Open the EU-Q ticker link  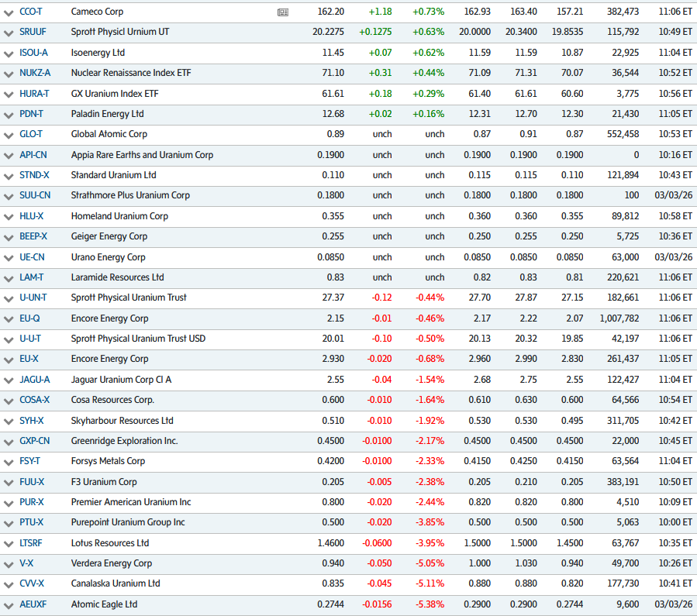coord(29,318)
